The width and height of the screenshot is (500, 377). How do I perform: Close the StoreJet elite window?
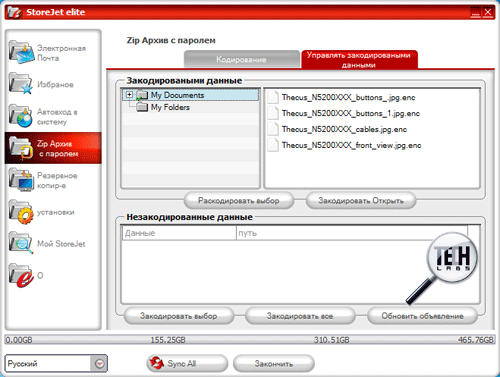coord(488,12)
